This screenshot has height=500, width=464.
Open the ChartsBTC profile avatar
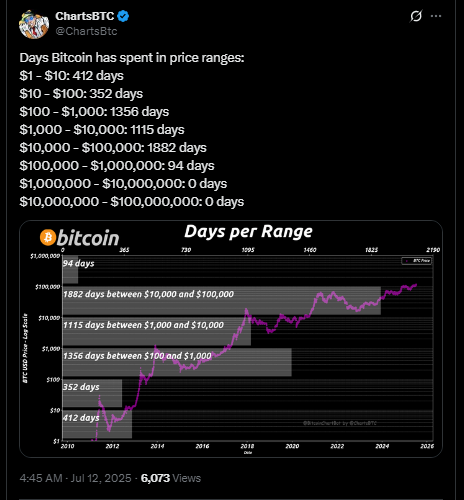pyautogui.click(x=34, y=24)
